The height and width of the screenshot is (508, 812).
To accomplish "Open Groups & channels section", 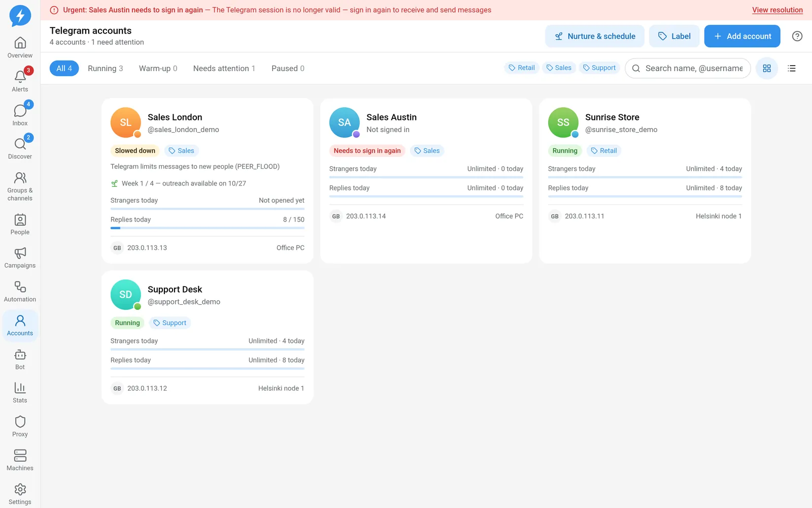I will [20, 187].
